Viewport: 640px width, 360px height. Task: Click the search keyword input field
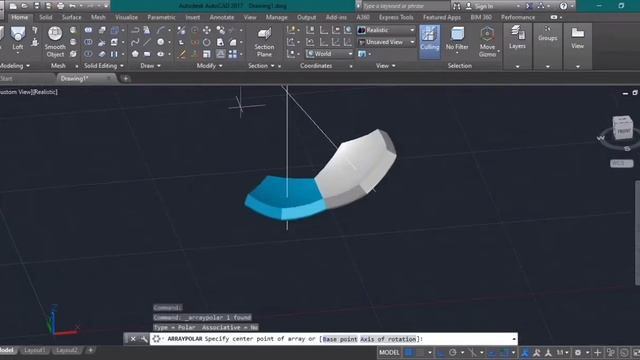click(x=405, y=6)
